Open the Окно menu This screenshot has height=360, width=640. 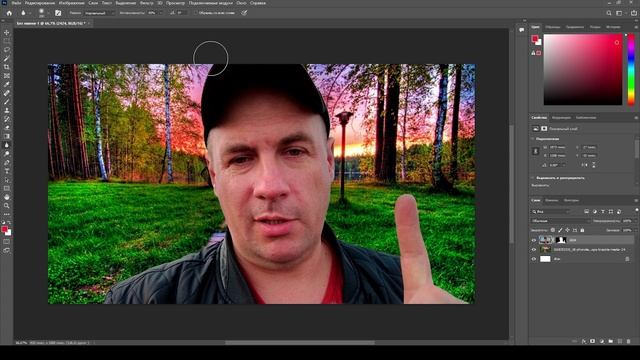241,3
